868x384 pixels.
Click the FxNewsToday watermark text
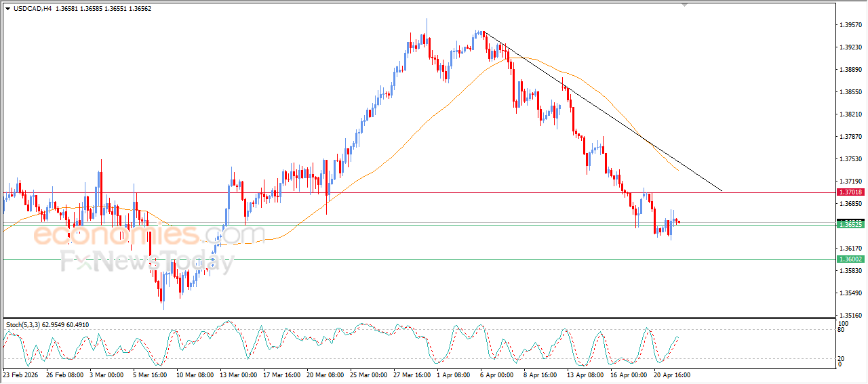point(147,261)
